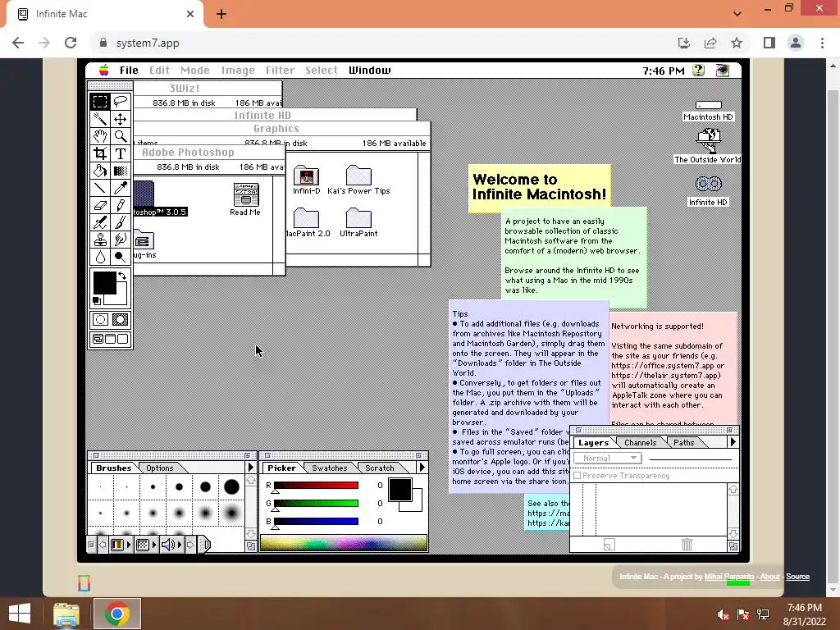Switch to the Scratch tab

379,468
